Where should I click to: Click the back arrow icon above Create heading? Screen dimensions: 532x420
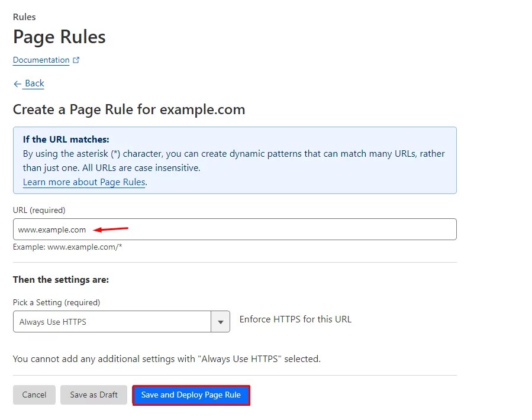coord(17,83)
